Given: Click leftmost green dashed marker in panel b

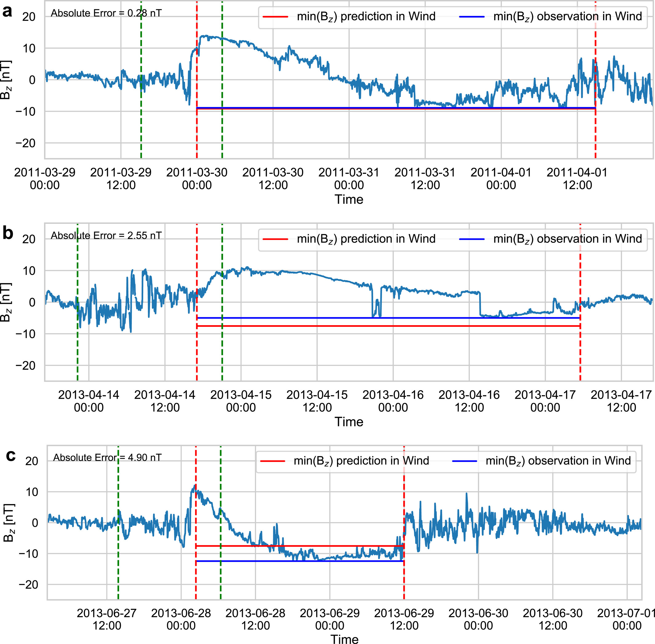Looking at the screenshot, I should point(78,302).
